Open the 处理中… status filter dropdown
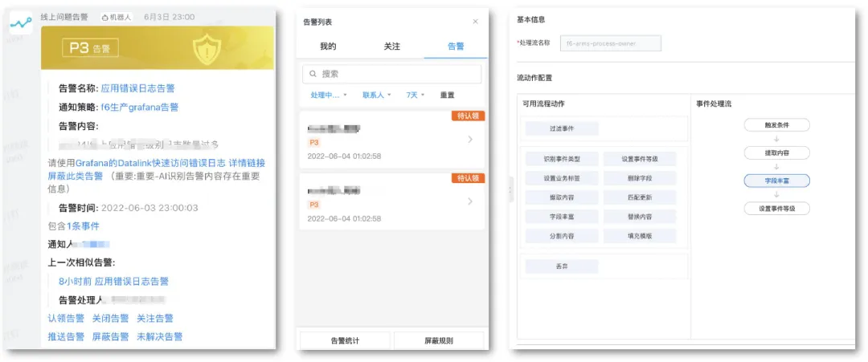This screenshot has width=868, height=362. 329,95
